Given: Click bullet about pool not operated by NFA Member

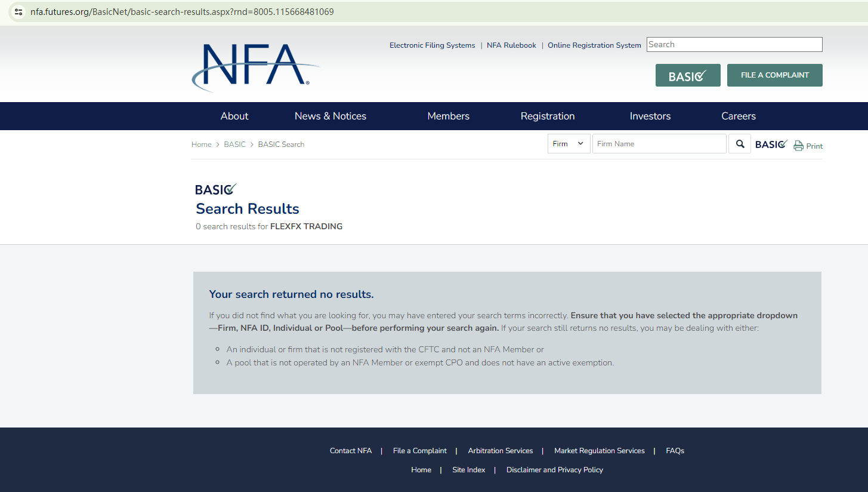Looking at the screenshot, I should [420, 362].
